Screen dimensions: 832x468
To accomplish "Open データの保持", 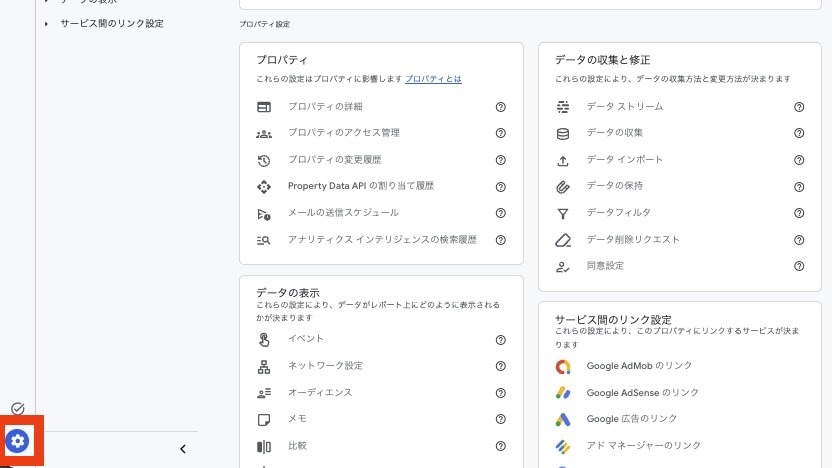I will 614,185.
